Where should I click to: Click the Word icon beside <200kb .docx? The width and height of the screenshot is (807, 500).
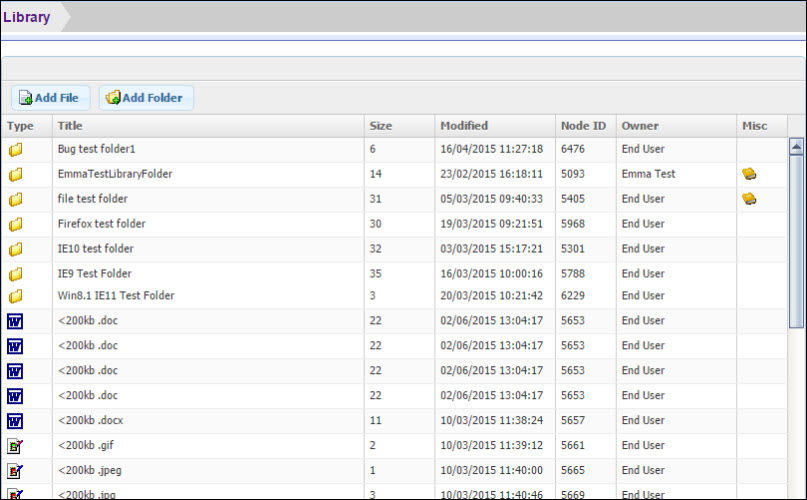pyautogui.click(x=15, y=421)
